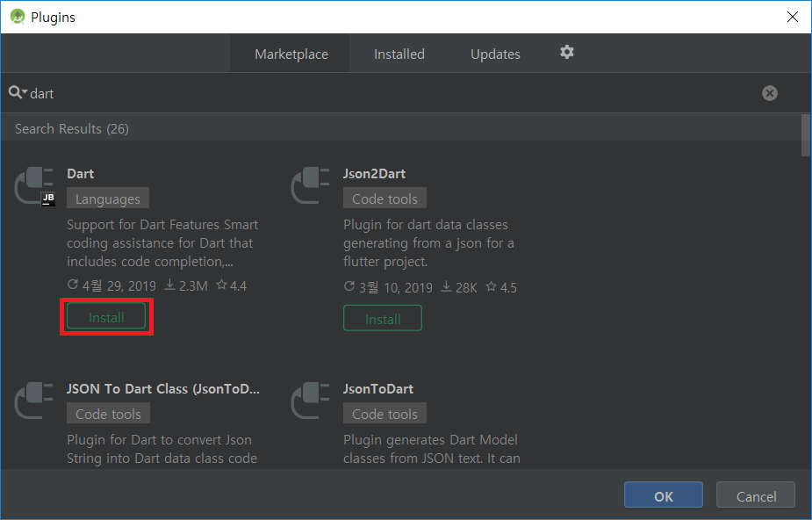Click Dart's update date 4월 29, 2019
Viewport: 812px width, 520px height.
coord(111,285)
